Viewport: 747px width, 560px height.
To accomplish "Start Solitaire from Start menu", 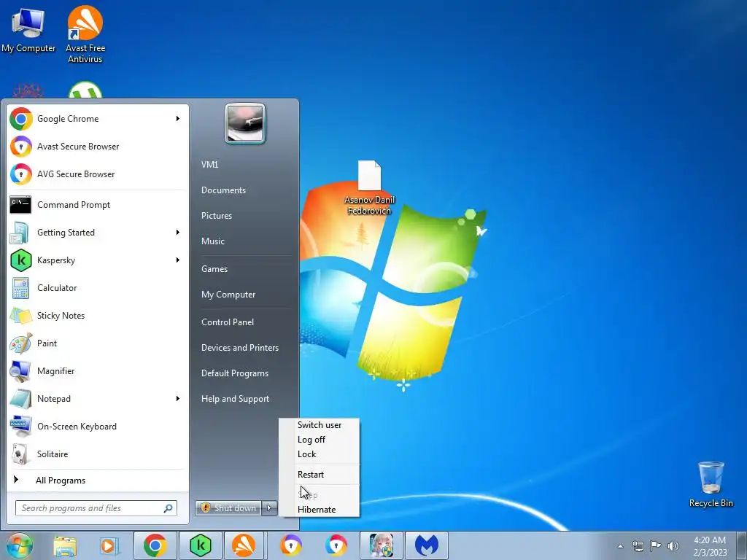I will click(x=97, y=454).
